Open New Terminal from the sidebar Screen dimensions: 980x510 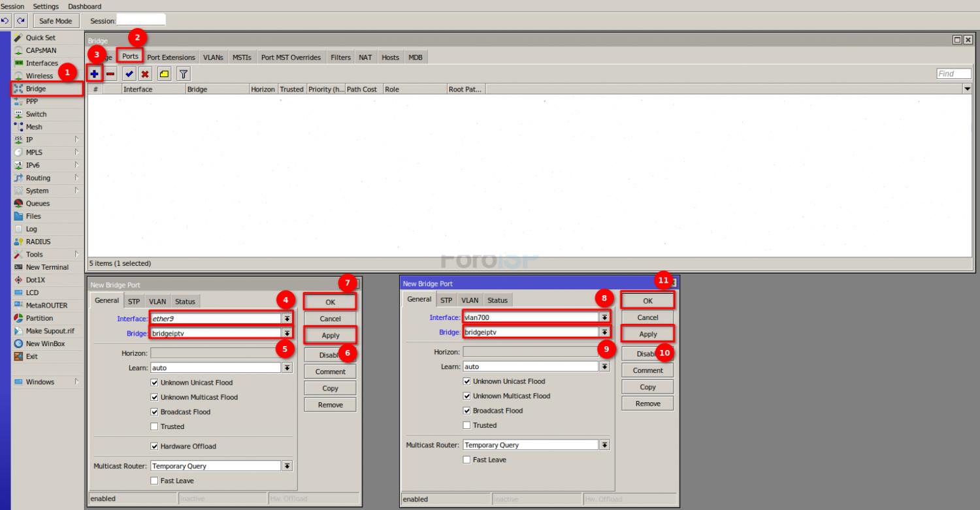point(47,267)
